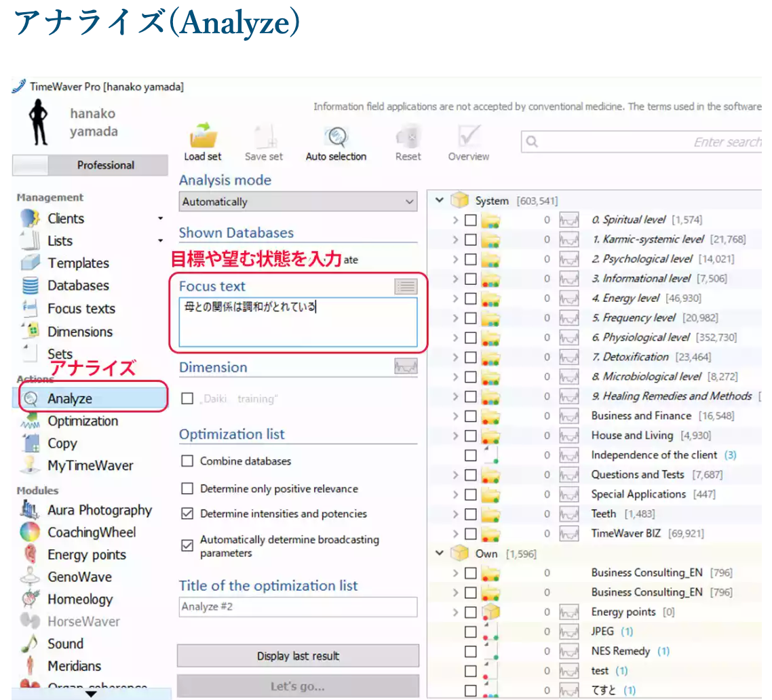Click the Dimension waveform icon
772x700 pixels.
pos(406,367)
